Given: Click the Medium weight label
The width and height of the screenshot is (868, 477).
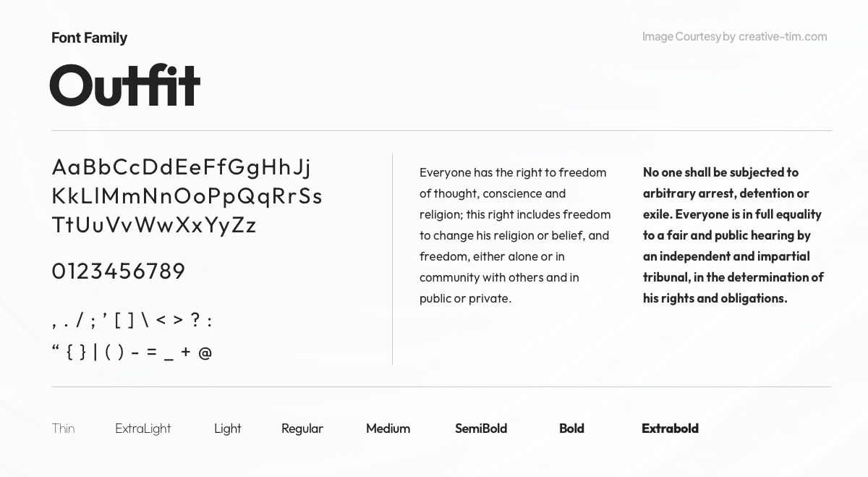Looking at the screenshot, I should (x=388, y=429).
